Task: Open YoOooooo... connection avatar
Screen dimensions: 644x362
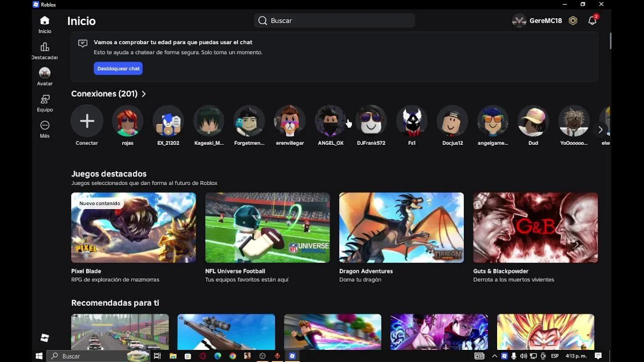Action: [x=574, y=121]
